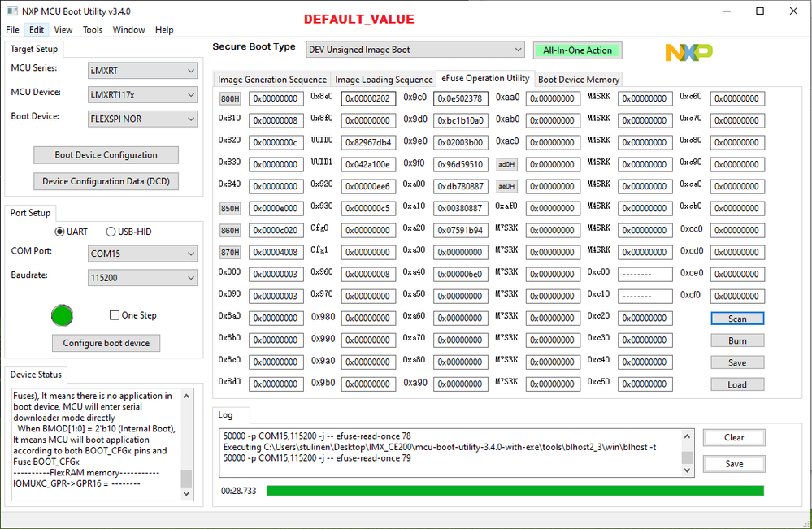Select the UART radio button

pos(59,232)
